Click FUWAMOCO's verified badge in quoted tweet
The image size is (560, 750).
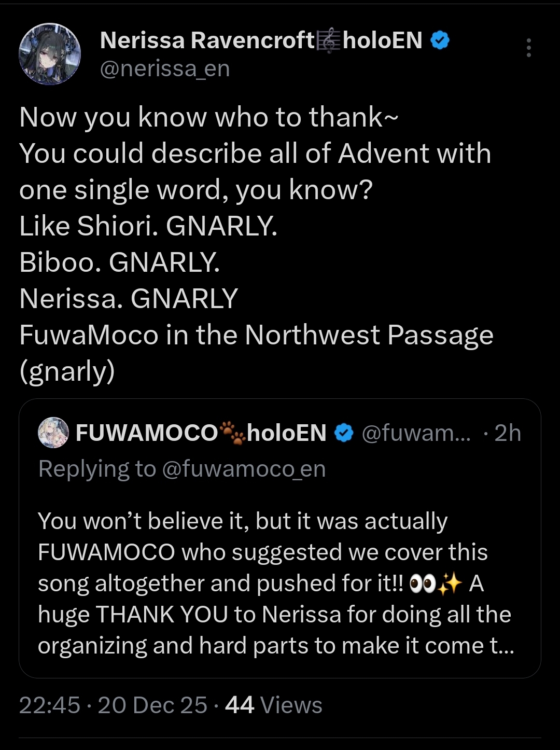(343, 433)
